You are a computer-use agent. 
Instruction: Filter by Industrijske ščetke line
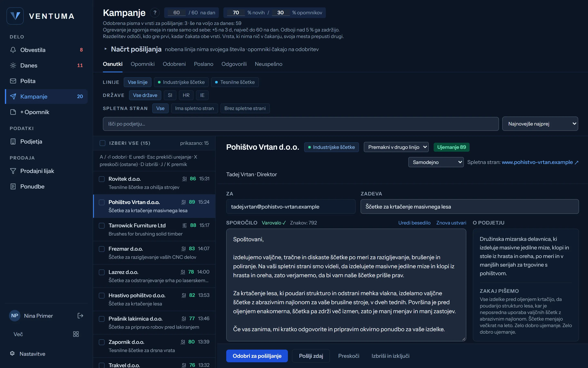tap(181, 82)
